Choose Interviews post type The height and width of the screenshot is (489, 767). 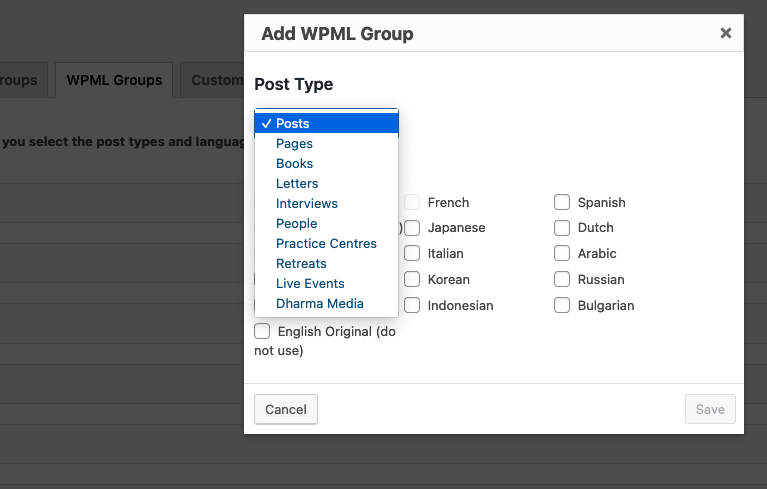326,203
